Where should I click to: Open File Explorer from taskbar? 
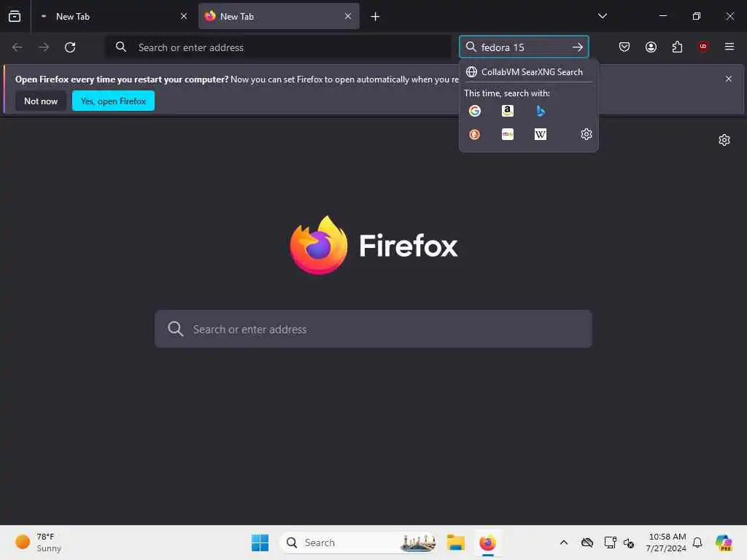coord(455,542)
